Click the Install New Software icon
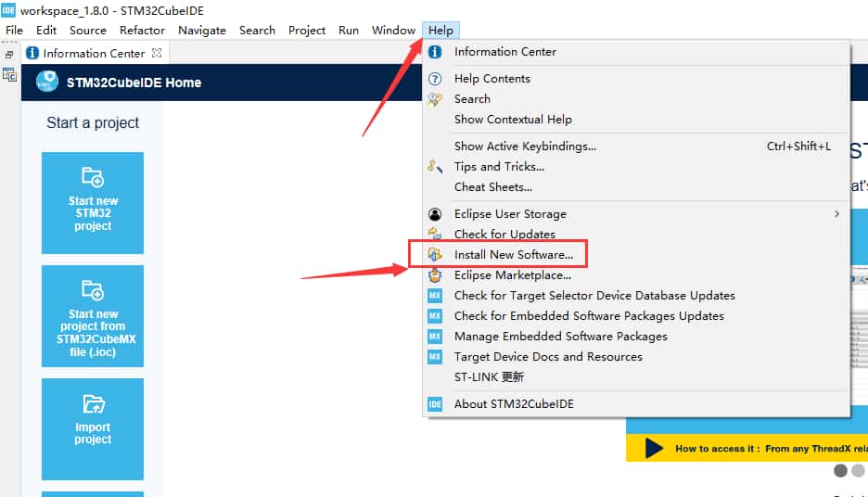The image size is (868, 497). coord(435,254)
